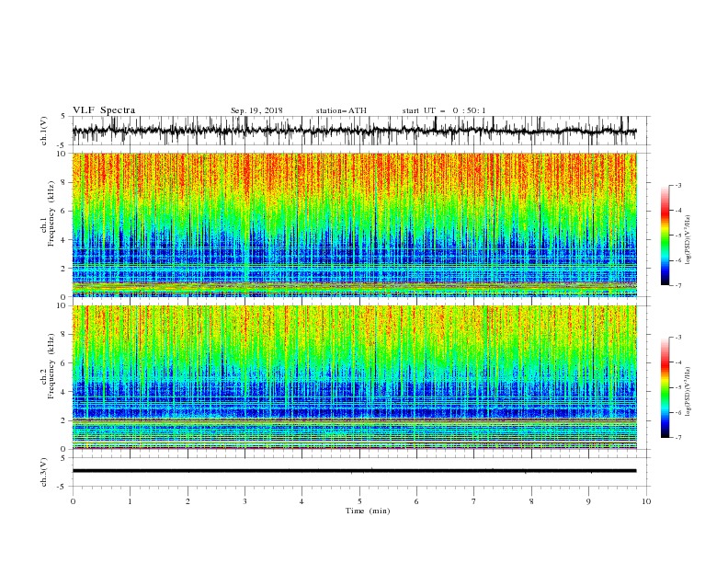Click time axis tick label "7"
The height and width of the screenshot is (563, 728).
tap(474, 501)
